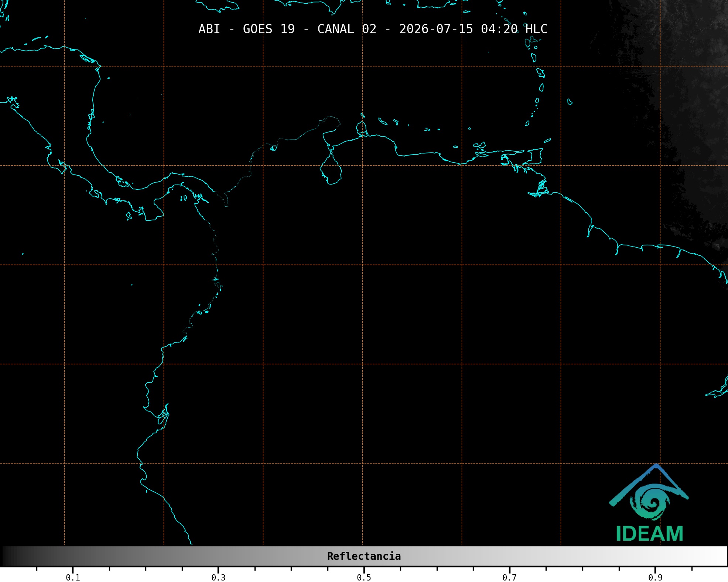Click the 0.7 colorbar tick label

509,578
